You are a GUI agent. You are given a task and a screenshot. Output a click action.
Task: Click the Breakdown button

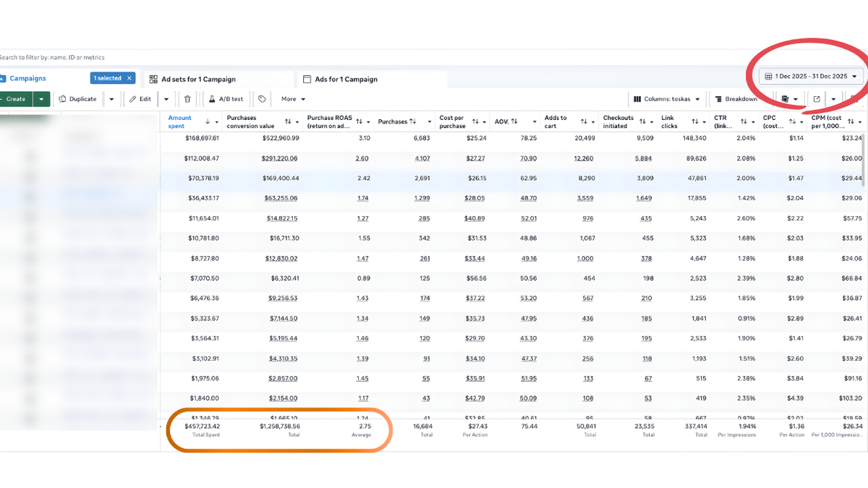[x=736, y=99]
